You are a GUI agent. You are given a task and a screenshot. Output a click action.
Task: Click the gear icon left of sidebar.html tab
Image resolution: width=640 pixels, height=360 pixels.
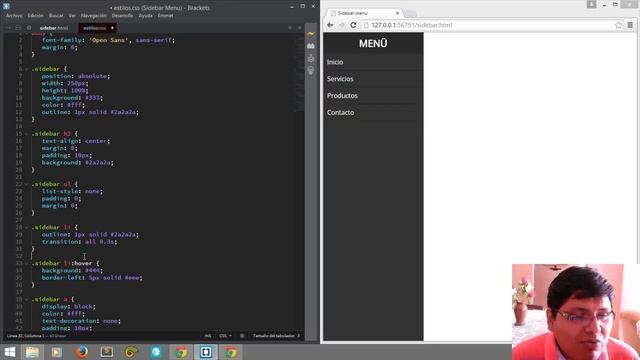point(29,28)
